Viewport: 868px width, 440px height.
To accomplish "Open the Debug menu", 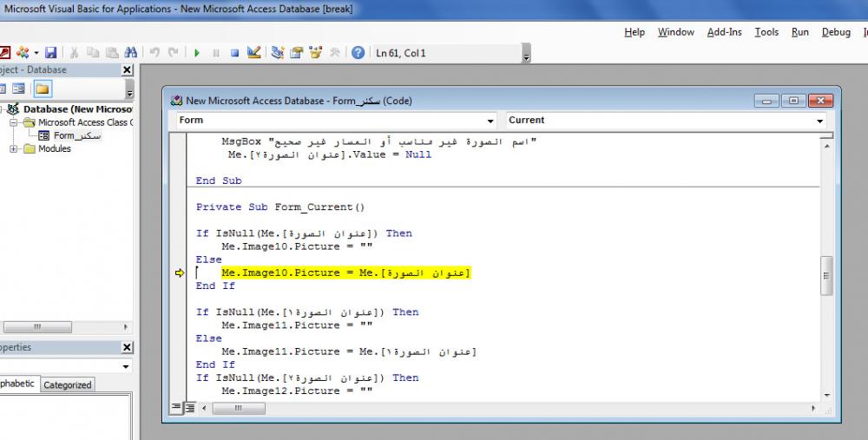I will click(836, 32).
